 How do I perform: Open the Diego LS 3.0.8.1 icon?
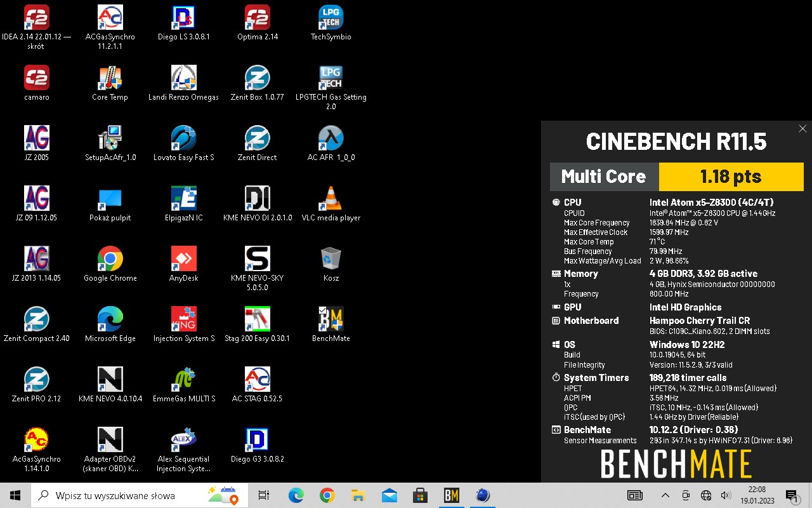(x=183, y=18)
